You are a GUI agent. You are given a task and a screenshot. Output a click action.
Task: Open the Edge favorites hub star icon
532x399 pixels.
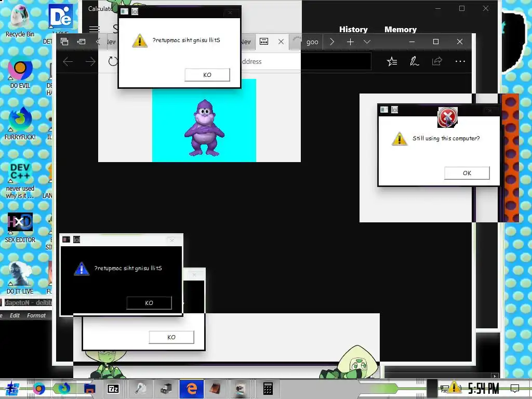pos(392,61)
